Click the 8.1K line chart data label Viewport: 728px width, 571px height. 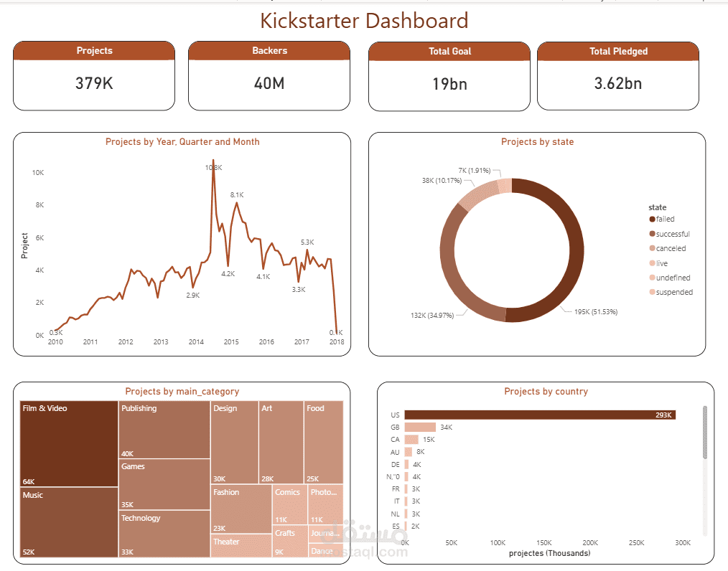pyautogui.click(x=237, y=195)
